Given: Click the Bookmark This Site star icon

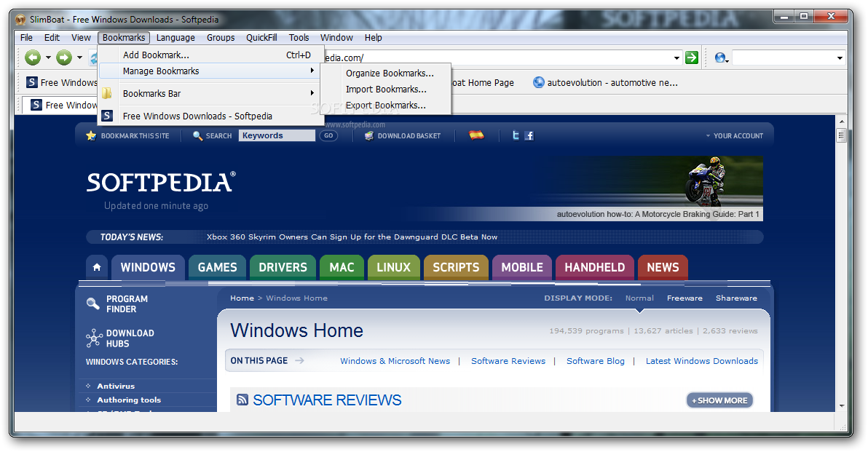Looking at the screenshot, I should 91,135.
